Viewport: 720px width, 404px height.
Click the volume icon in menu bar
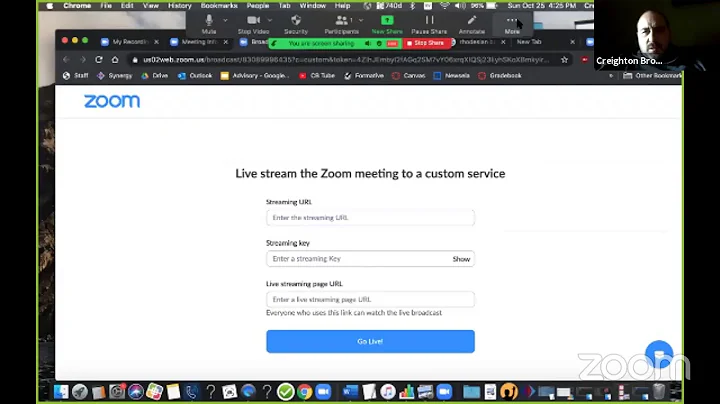click(460, 6)
